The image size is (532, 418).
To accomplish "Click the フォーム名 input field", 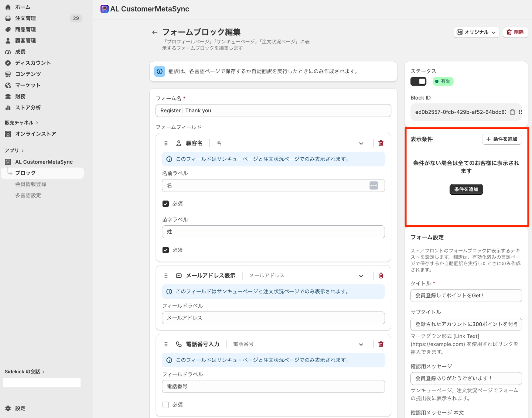I will pos(273,111).
